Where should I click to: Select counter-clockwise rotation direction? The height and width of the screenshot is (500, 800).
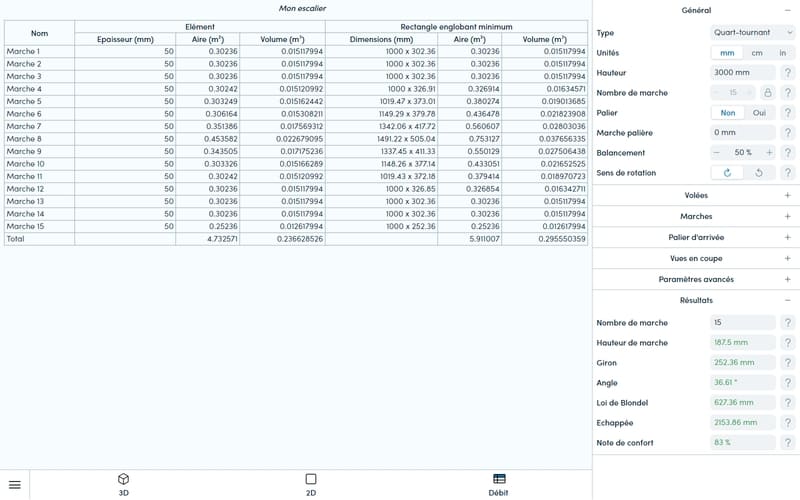pos(759,173)
